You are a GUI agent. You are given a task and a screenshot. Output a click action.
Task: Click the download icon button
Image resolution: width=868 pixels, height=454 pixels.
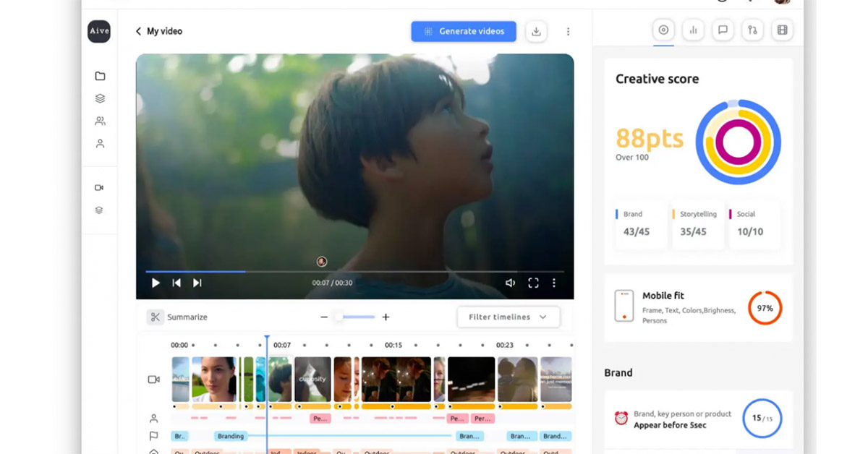[536, 31]
